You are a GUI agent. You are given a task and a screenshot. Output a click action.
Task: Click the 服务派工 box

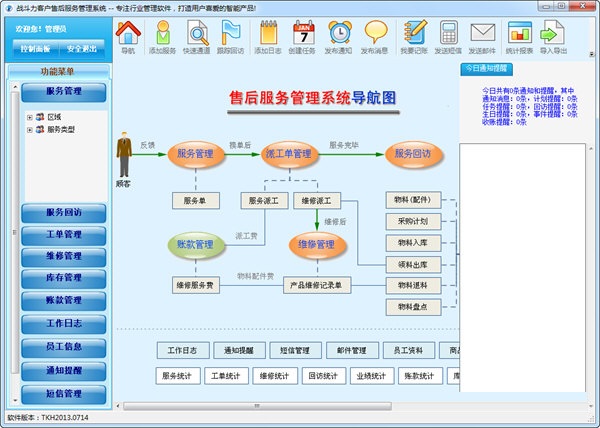click(x=264, y=201)
